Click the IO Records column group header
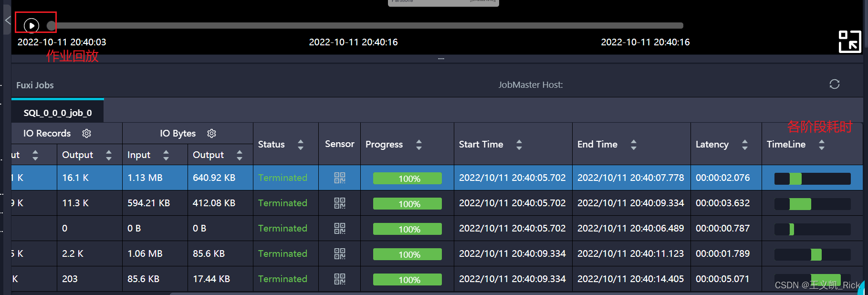 (47, 134)
